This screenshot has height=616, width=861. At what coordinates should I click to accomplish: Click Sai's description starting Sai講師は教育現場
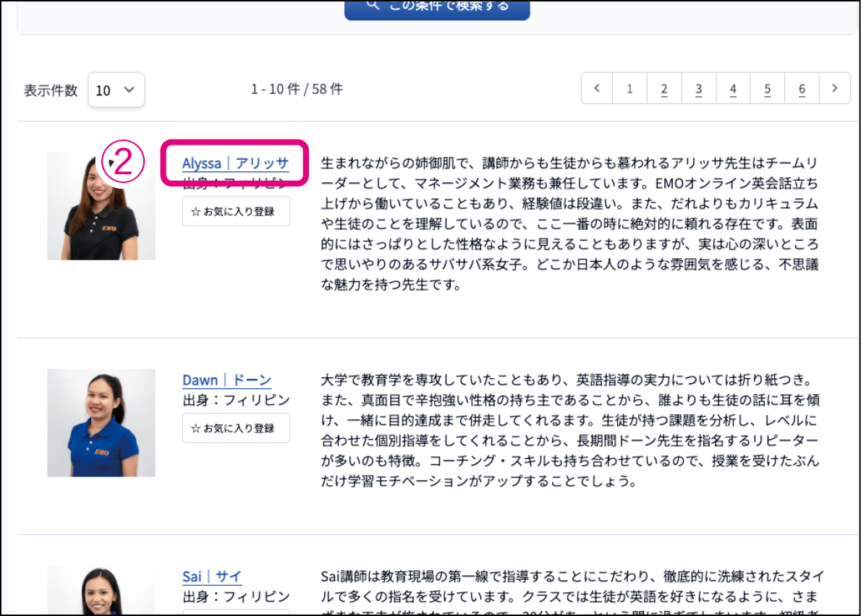click(x=572, y=592)
